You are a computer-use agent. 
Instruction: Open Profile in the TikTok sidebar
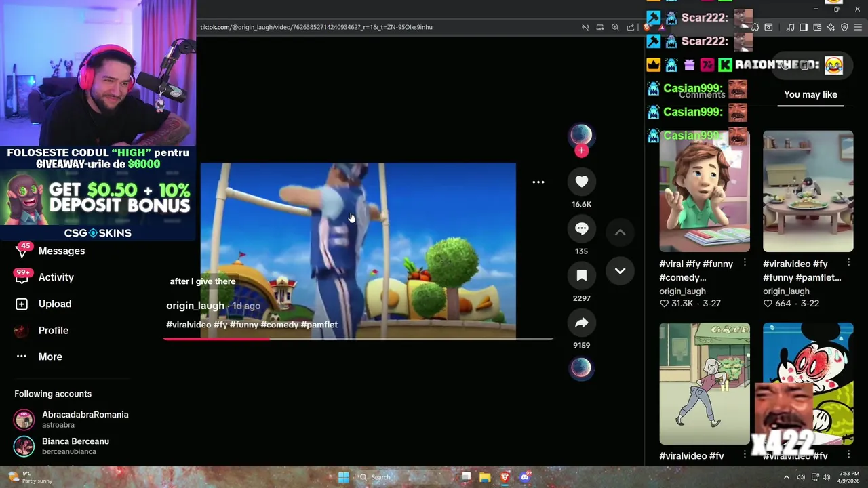[53, 330]
